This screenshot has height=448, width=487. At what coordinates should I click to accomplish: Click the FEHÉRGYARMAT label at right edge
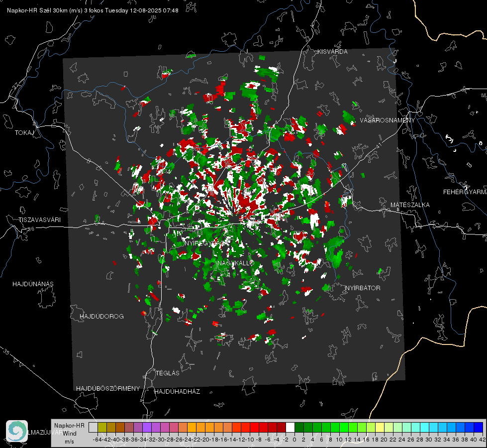465,192
